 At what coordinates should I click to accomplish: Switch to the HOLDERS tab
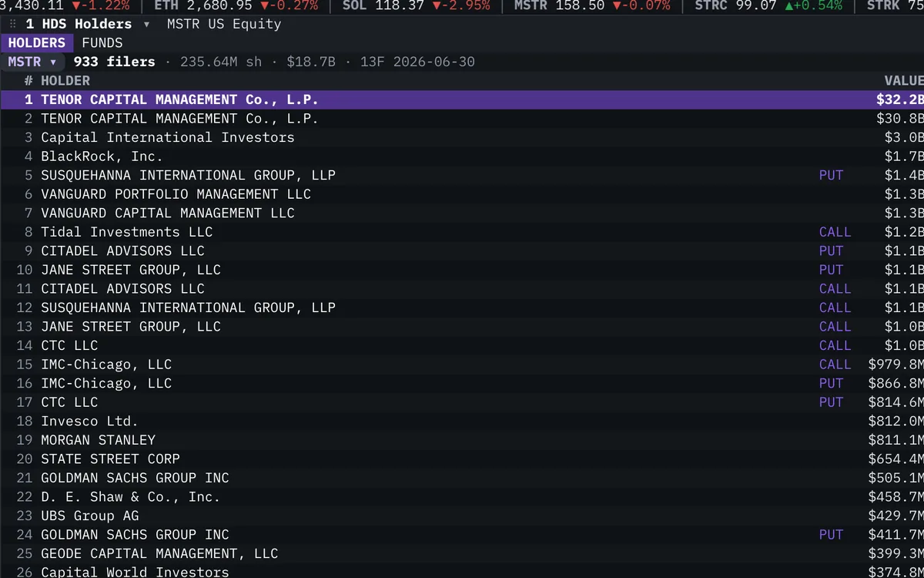pyautogui.click(x=37, y=43)
